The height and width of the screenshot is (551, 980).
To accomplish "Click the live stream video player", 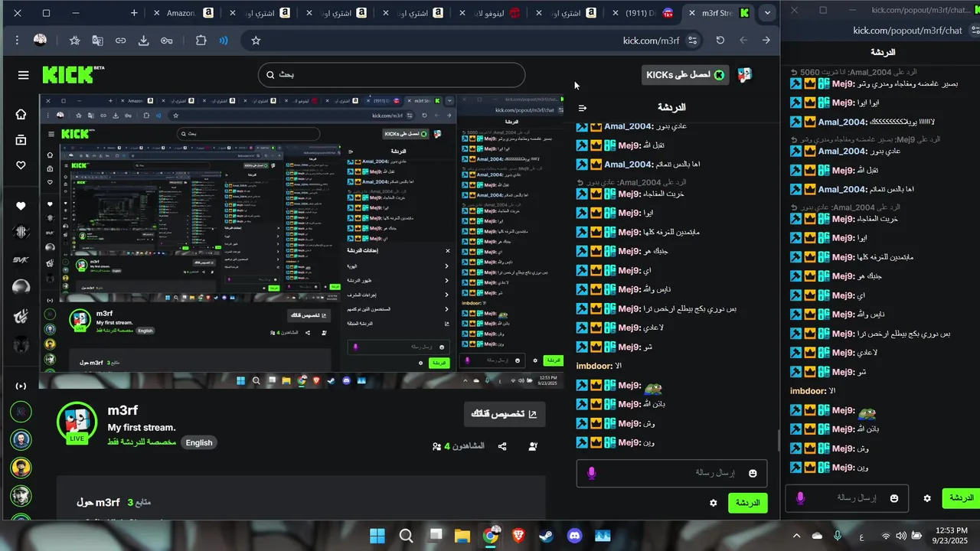I will point(302,242).
